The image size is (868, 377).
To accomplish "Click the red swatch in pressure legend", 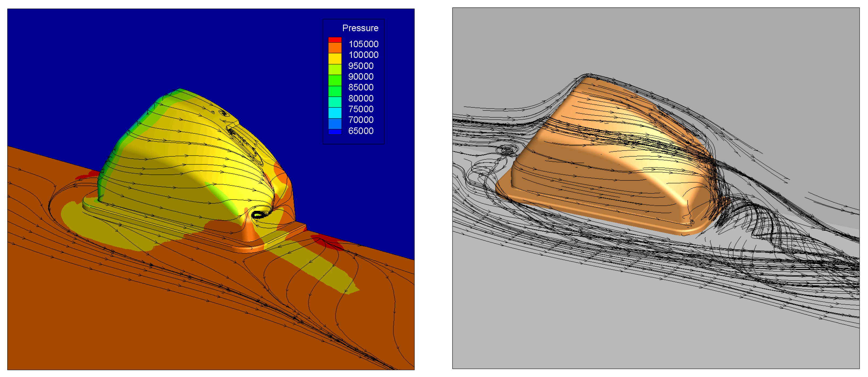I will pos(335,39).
